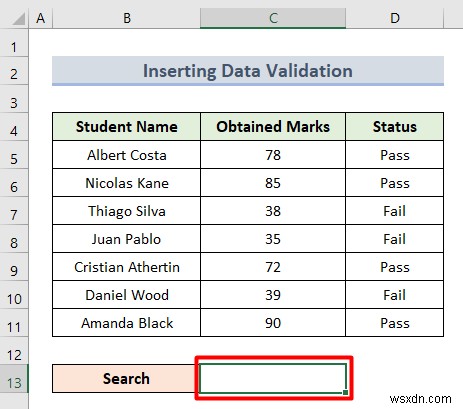Select the highlighted column C header
This screenshot has height=409, width=463.
point(273,18)
